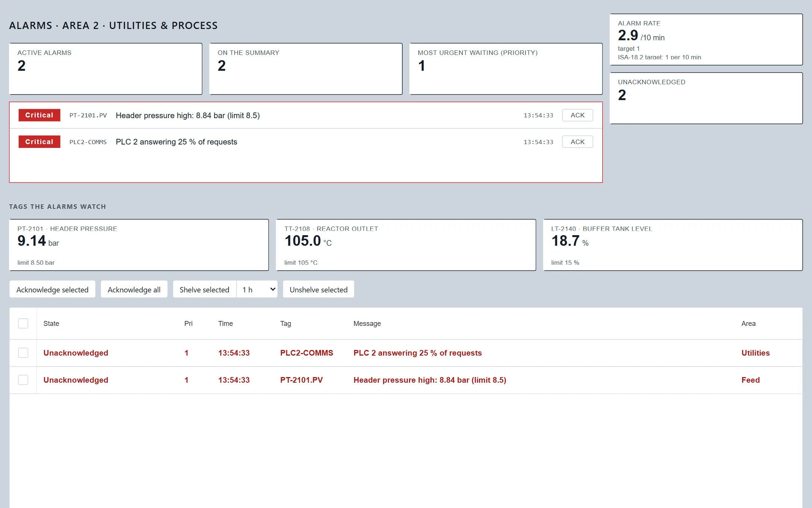
Task: Click Shelve selected button
Action: [x=205, y=289]
